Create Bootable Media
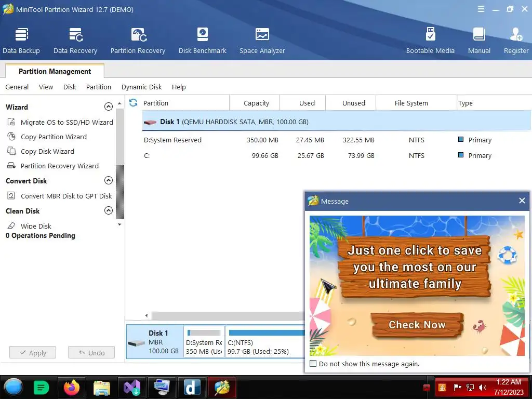 430,41
